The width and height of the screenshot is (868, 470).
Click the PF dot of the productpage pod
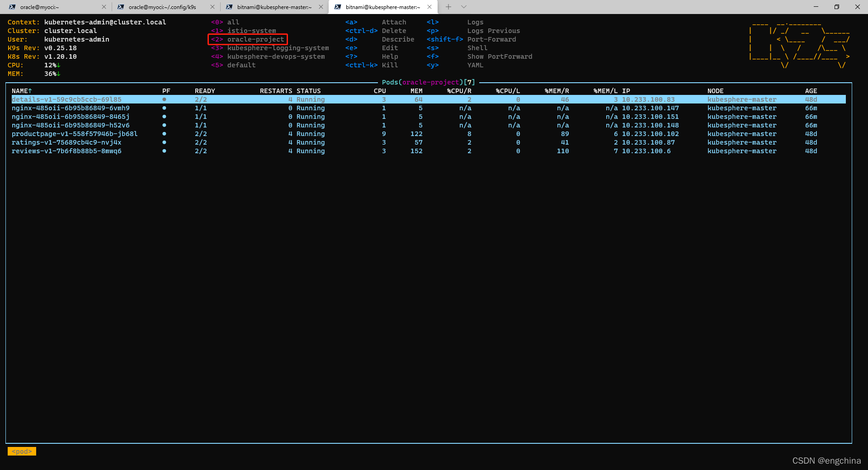[164, 134]
